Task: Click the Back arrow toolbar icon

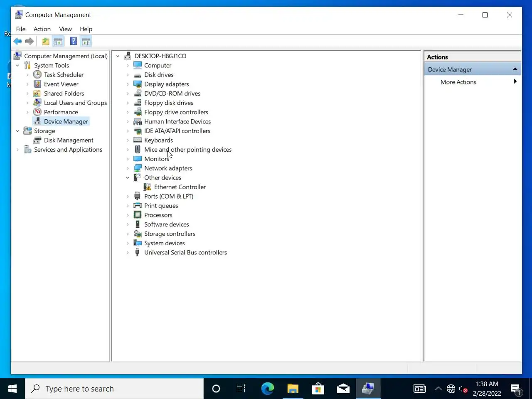Action: [17, 41]
